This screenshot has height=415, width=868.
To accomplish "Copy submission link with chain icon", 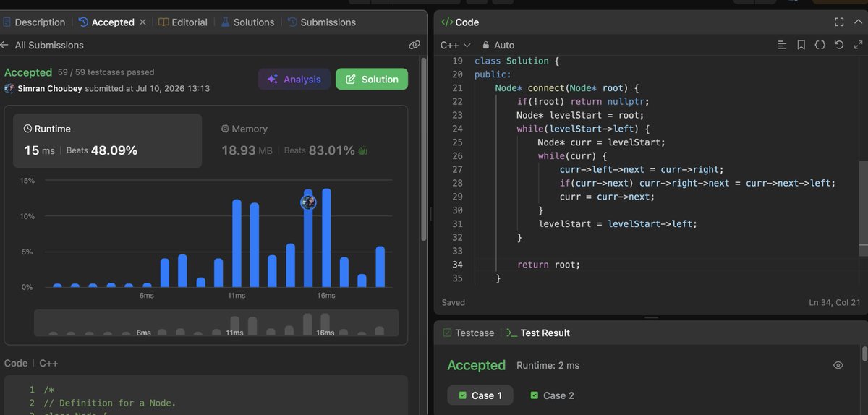I will click(414, 45).
